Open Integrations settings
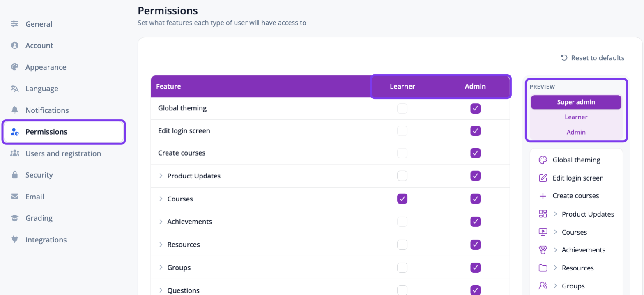This screenshot has width=644, height=295. pyautogui.click(x=46, y=240)
